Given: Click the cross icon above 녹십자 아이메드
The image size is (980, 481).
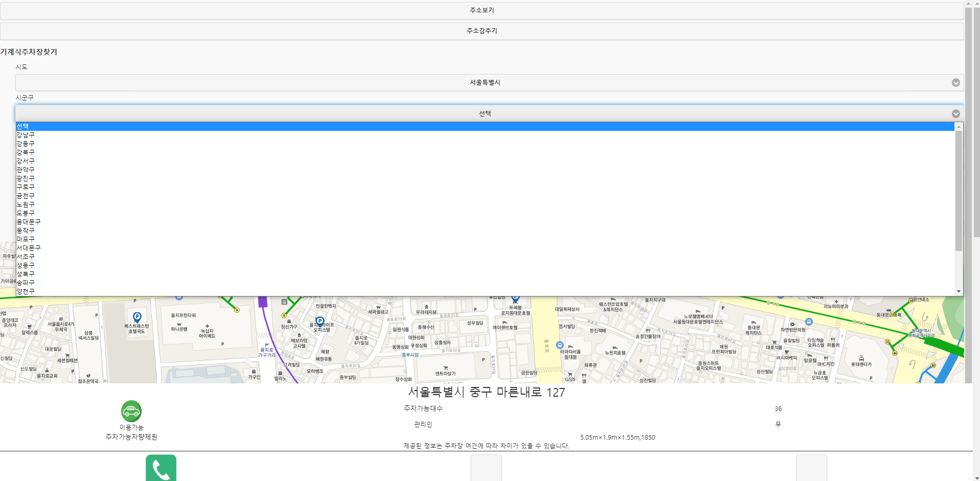Looking at the screenshot, I should (207, 326).
